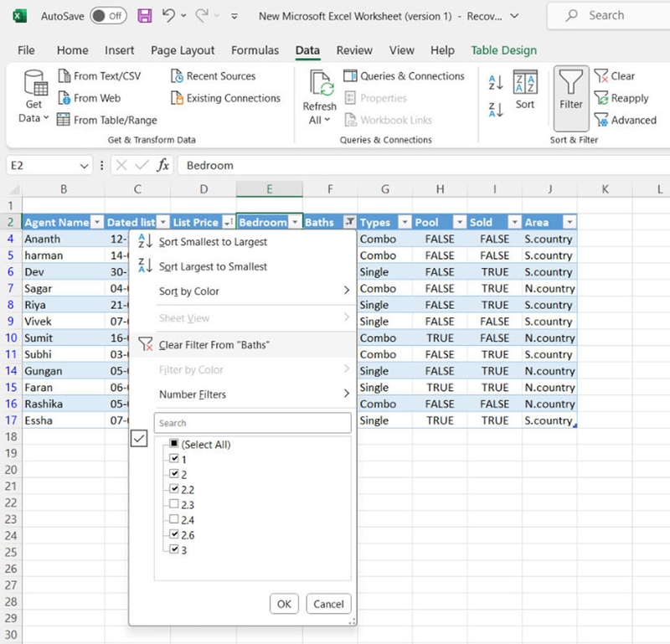
Task: Click OK in the filter menu
Action: click(x=284, y=604)
